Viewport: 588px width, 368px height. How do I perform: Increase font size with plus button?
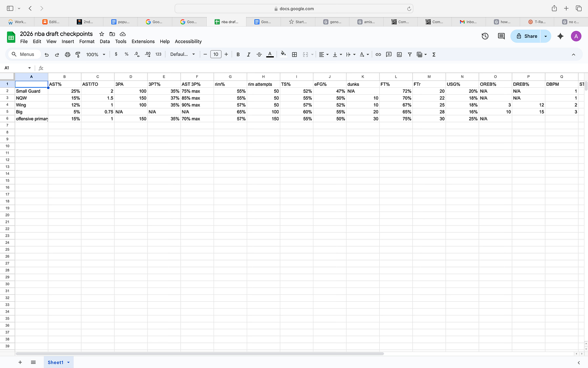tap(226, 54)
